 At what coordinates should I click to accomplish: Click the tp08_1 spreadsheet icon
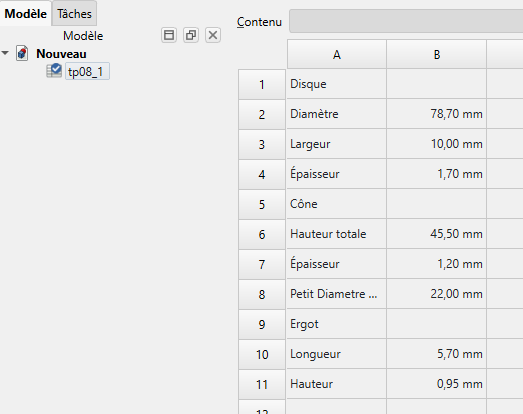click(x=54, y=71)
